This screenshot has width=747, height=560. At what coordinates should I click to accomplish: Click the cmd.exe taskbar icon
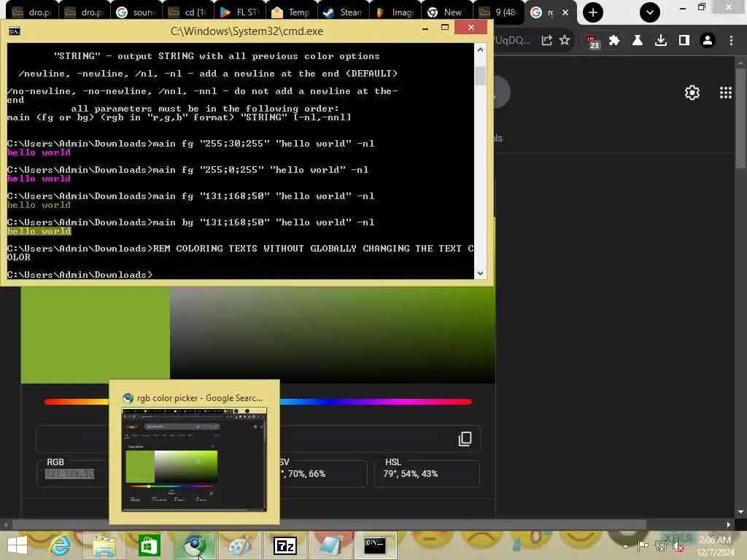tap(375, 545)
